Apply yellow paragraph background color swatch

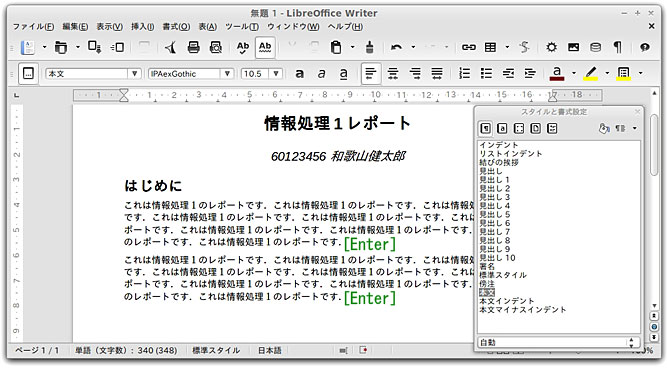click(624, 74)
